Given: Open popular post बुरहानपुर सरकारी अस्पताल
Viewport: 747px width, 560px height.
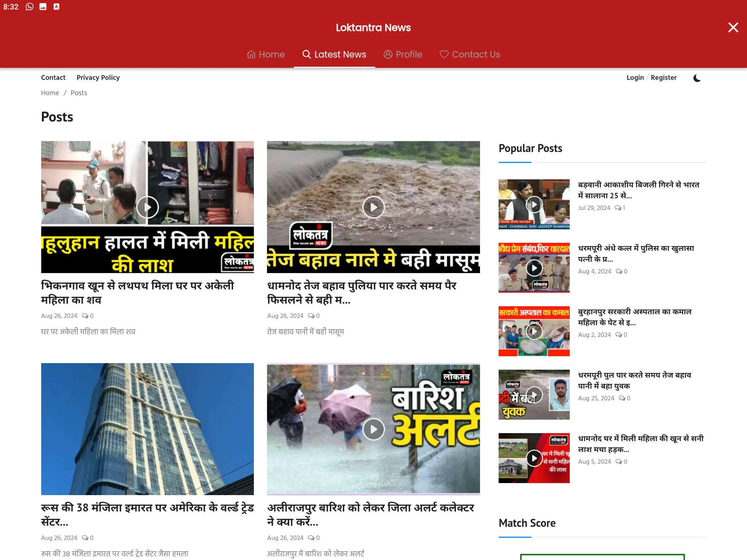Looking at the screenshot, I should pos(635,317).
